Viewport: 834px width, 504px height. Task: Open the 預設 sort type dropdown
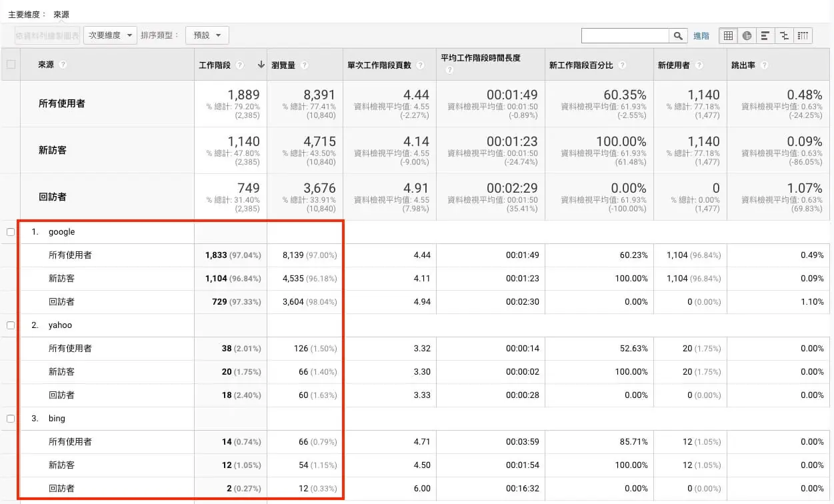pyautogui.click(x=207, y=35)
